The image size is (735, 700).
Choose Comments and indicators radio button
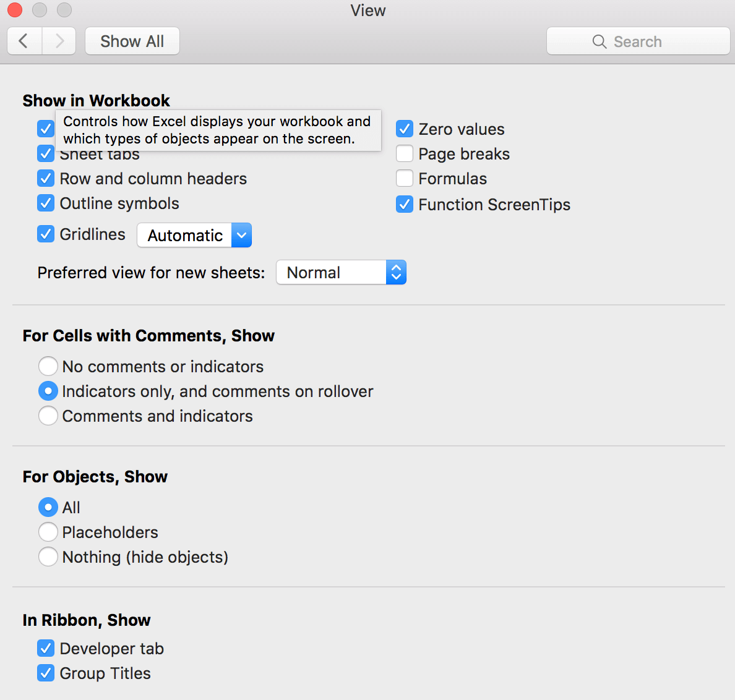(x=48, y=416)
